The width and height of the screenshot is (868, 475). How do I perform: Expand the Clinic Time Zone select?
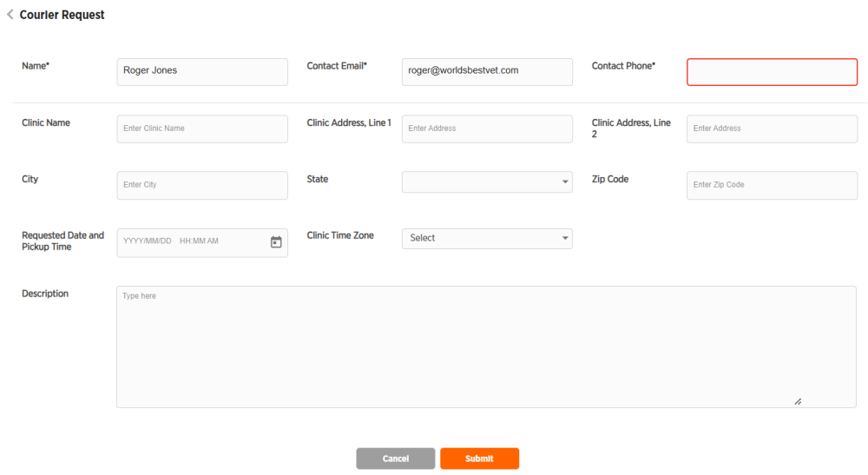tap(487, 238)
